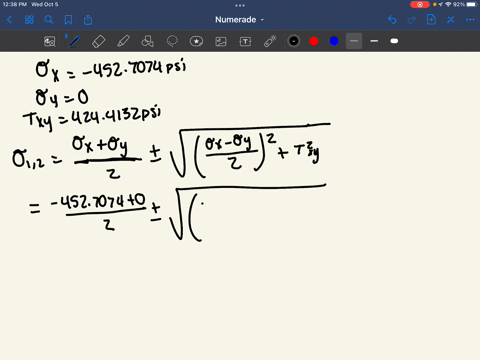
Task: Select the laser pointer tool
Action: (270, 41)
